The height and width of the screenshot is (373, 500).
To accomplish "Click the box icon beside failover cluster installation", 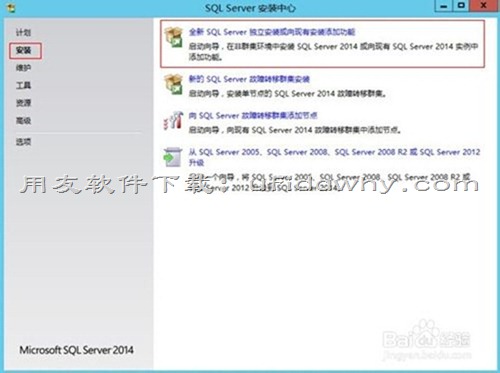I will (x=173, y=84).
